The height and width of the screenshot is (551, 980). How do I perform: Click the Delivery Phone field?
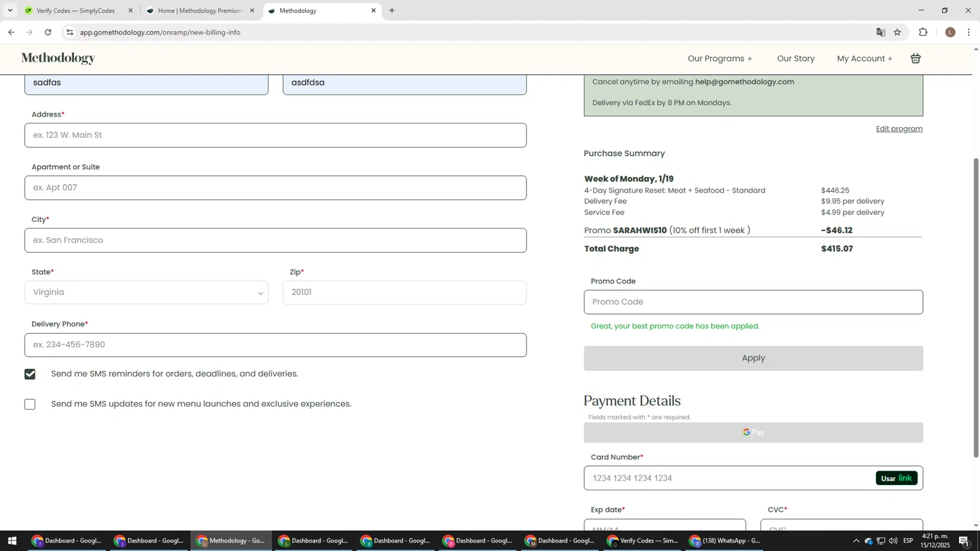click(x=275, y=345)
